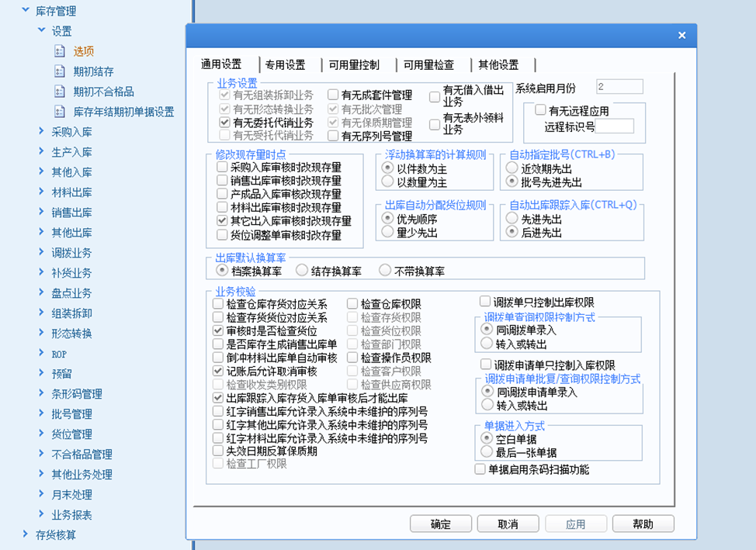Select 转入或转出 under 调拨单查询权限控制方式
This screenshot has width=756, height=550.
coord(487,344)
